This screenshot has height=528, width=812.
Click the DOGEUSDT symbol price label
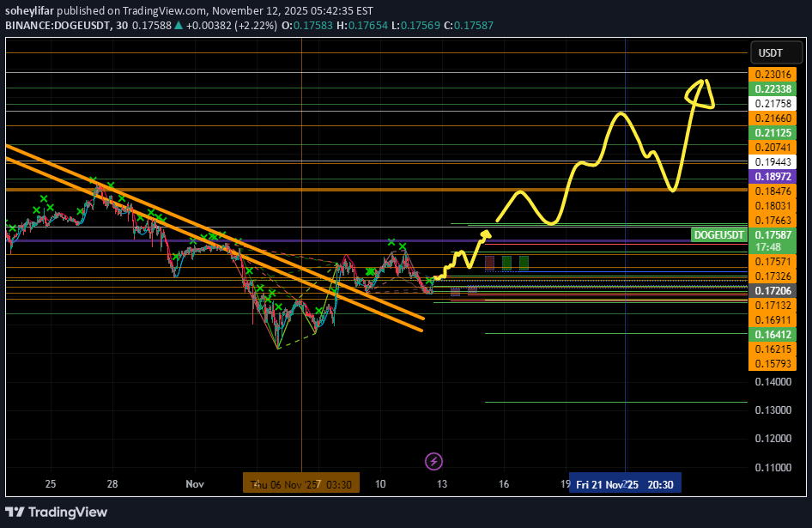pos(718,234)
